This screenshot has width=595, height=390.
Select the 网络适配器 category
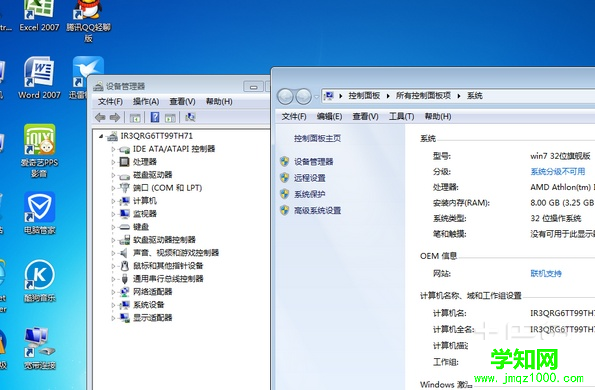tap(153, 291)
